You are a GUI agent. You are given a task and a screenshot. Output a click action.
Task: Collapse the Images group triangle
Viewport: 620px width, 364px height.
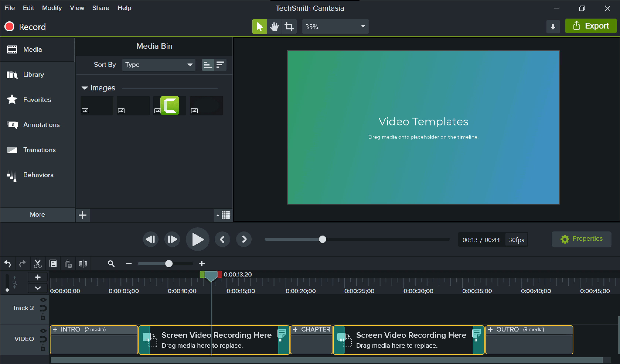(x=84, y=88)
